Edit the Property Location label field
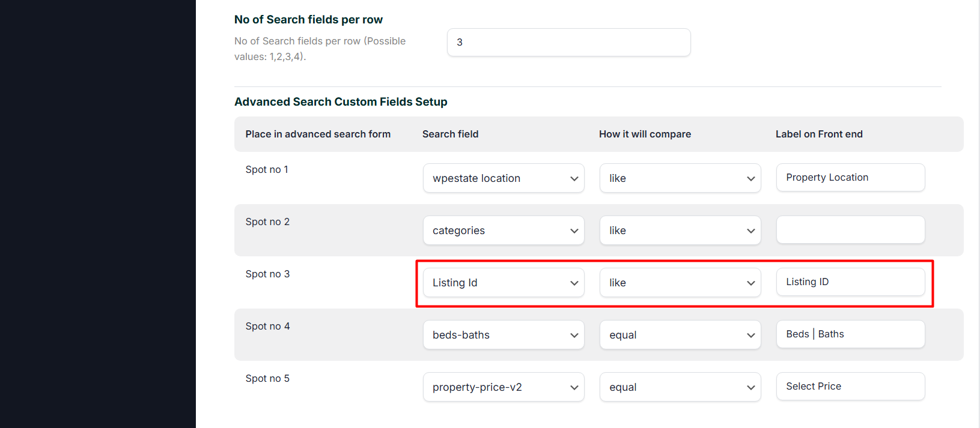Screen dimensions: 980x428 click(850, 178)
